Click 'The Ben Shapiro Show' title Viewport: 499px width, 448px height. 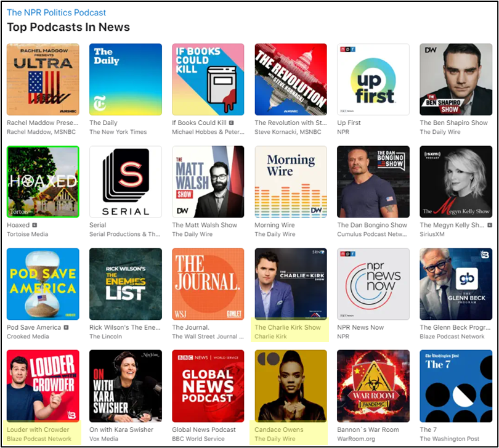coord(453,123)
